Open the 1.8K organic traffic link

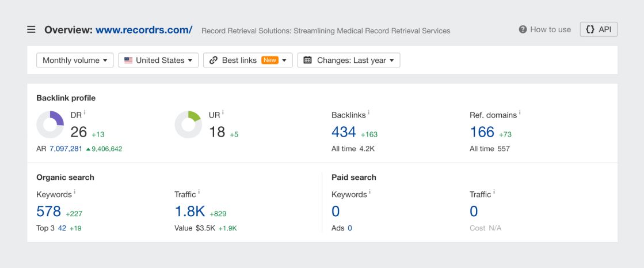tap(190, 212)
